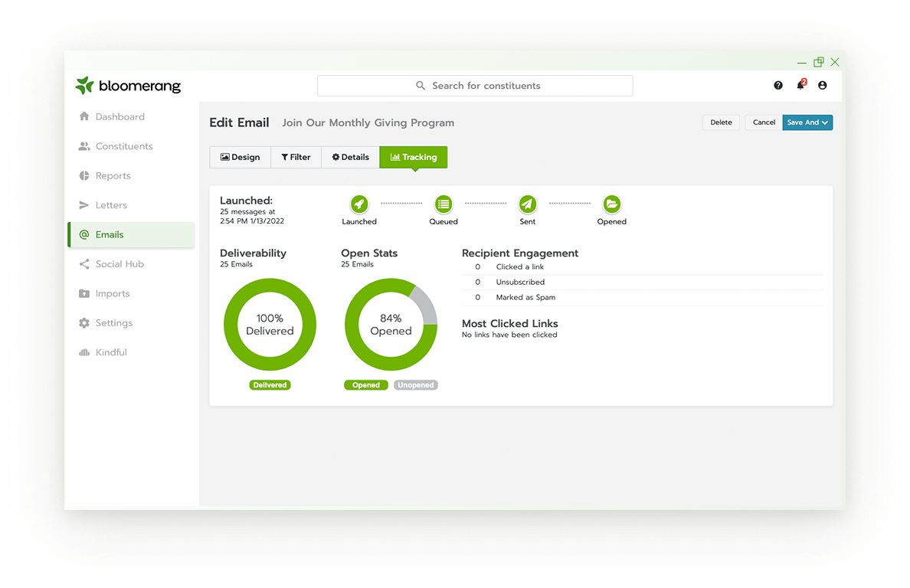
Task: Open Emails in sidebar
Action: [131, 234]
